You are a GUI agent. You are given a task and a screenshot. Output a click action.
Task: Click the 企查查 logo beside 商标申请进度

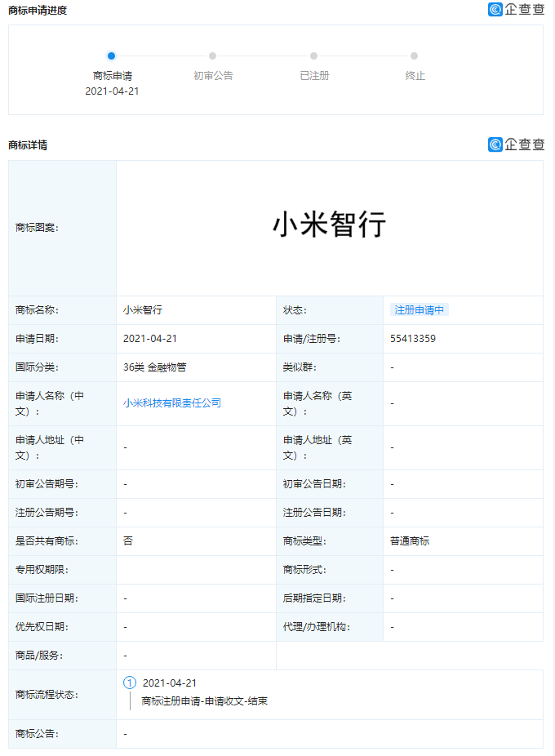pyautogui.click(x=516, y=10)
